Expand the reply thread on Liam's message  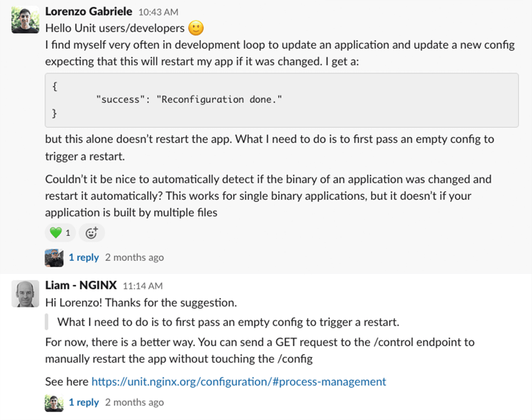(x=84, y=402)
